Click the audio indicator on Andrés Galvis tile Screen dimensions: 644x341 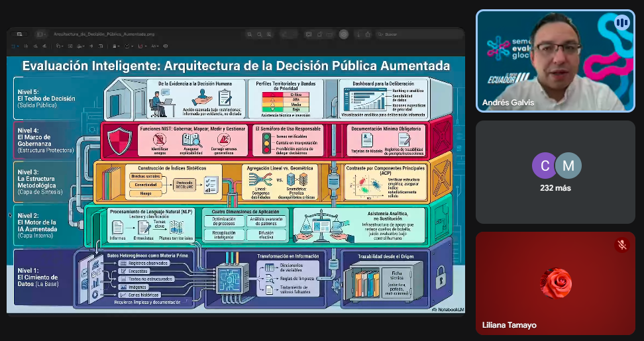[x=622, y=22]
